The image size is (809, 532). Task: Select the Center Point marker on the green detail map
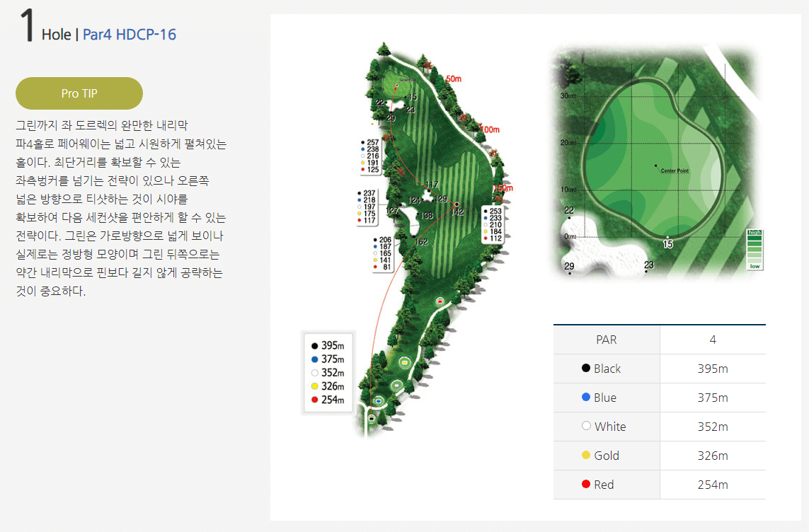click(655, 166)
